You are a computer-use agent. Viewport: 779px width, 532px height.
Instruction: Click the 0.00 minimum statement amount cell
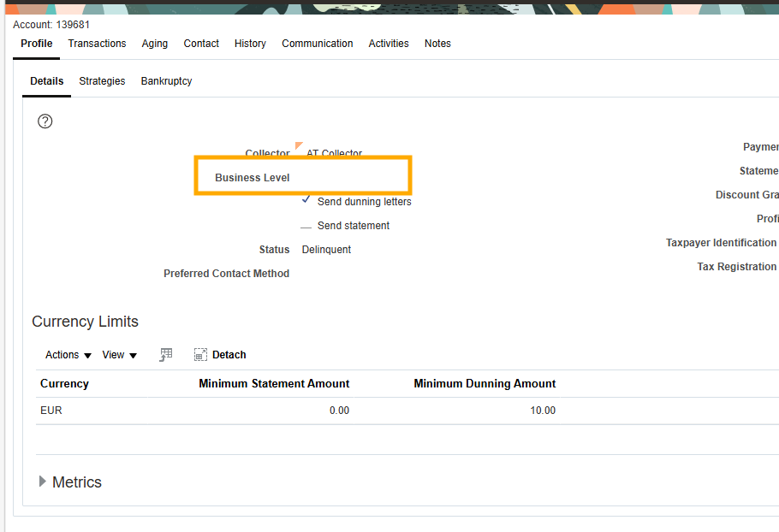tap(339, 411)
